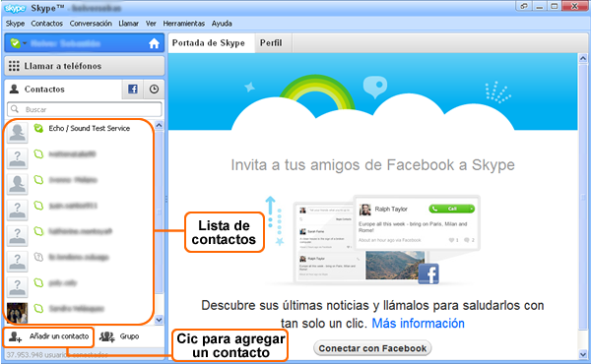The height and width of the screenshot is (364, 591).
Task: Click the Más información link
Action: (418, 324)
